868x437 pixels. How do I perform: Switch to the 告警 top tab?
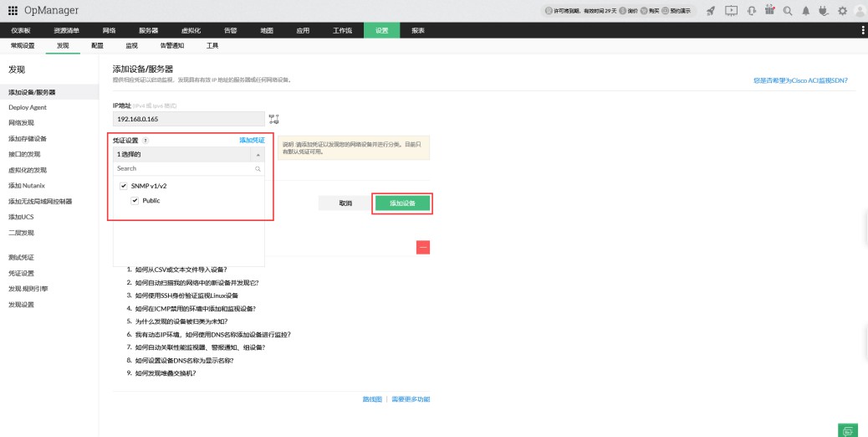[x=230, y=30]
